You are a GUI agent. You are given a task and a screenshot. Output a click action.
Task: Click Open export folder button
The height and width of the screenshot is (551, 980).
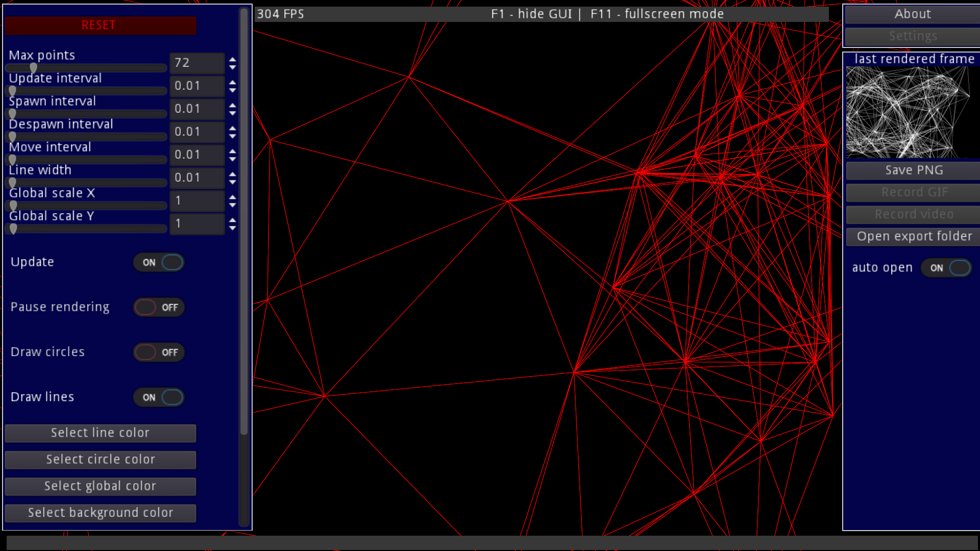point(914,236)
